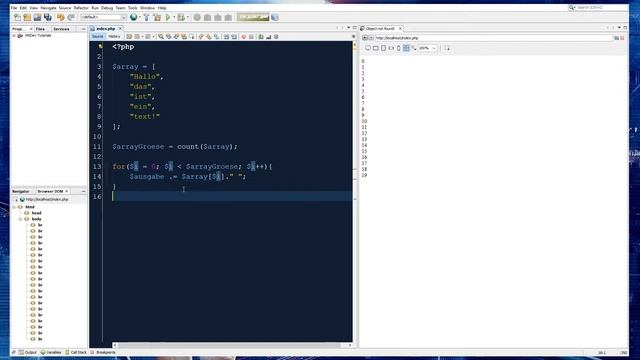
Task: Click the New Project toolbar icon
Action: point(27,17)
